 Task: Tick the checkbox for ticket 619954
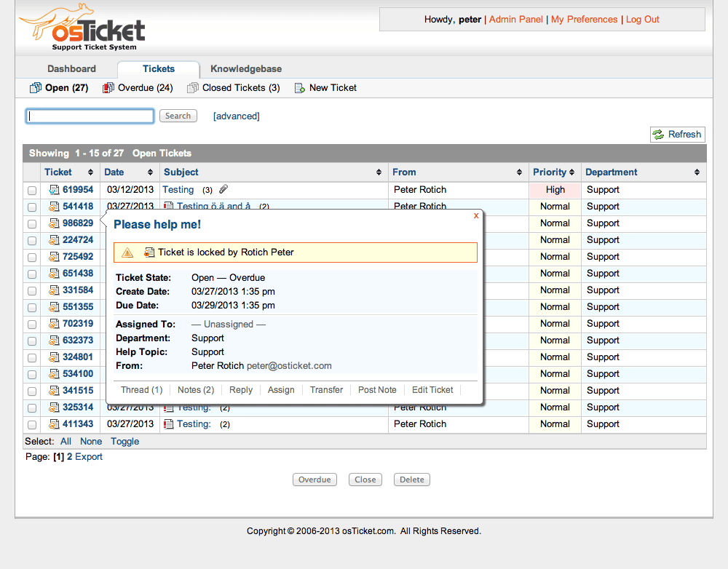coord(32,191)
